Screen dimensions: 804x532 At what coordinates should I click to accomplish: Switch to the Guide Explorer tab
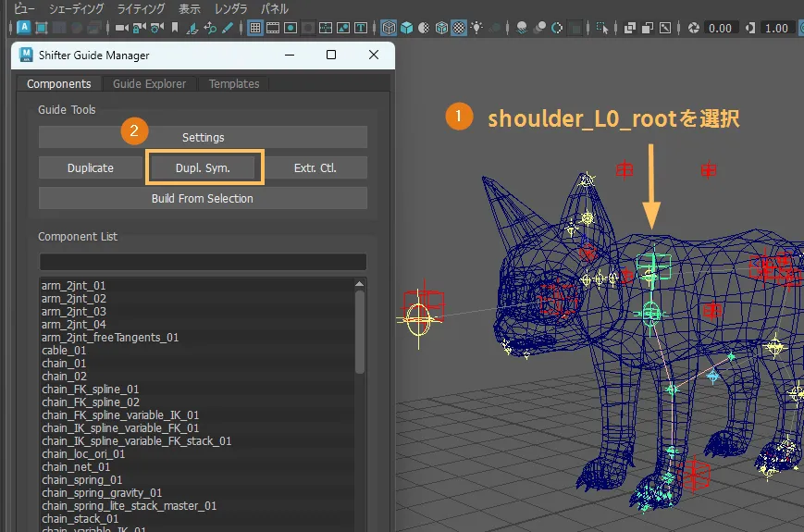pos(149,83)
